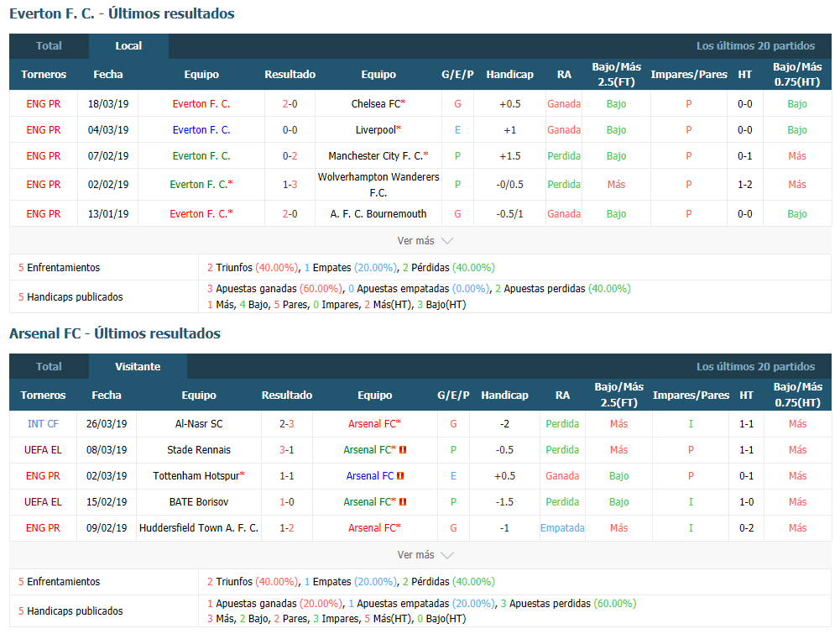
Task: Click the 2-0 result against Chelsea
Action: tap(290, 104)
